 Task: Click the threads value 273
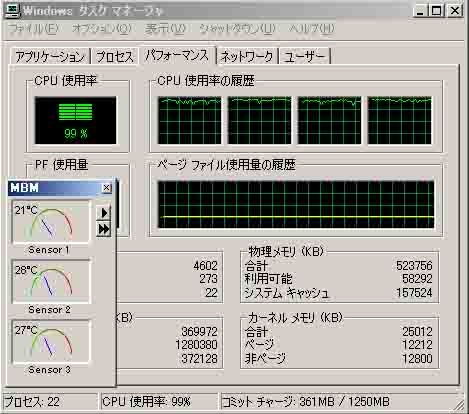pyautogui.click(x=208, y=279)
